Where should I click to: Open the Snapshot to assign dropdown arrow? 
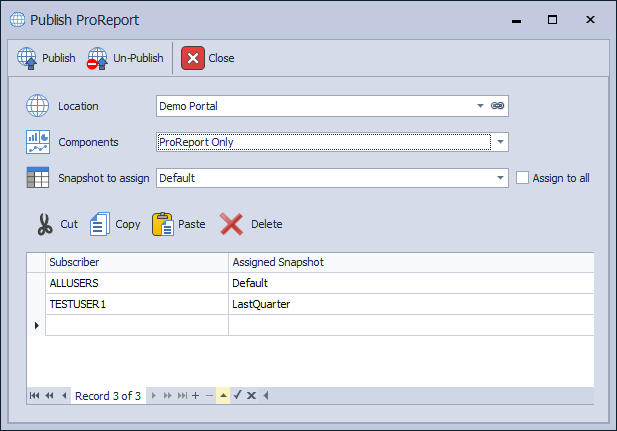pyautogui.click(x=500, y=178)
